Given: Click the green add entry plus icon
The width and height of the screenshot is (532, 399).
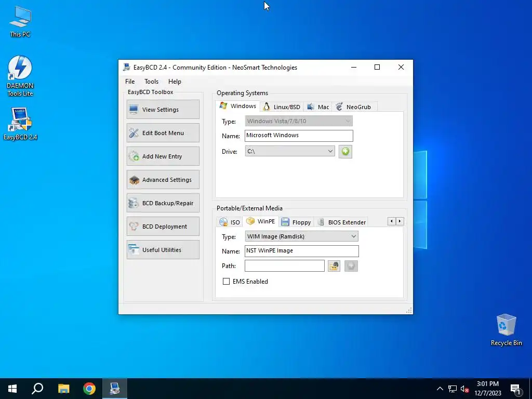Looking at the screenshot, I should coord(345,151).
